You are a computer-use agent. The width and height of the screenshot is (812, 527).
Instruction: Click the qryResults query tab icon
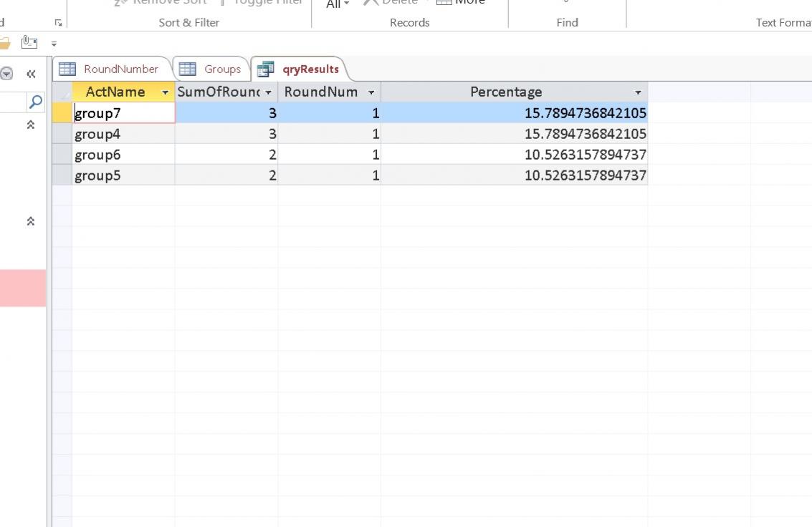(x=265, y=69)
